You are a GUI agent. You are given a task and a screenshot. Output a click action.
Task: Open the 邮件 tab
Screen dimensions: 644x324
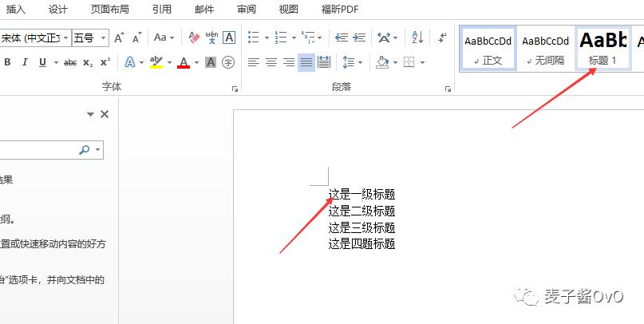pos(204,10)
